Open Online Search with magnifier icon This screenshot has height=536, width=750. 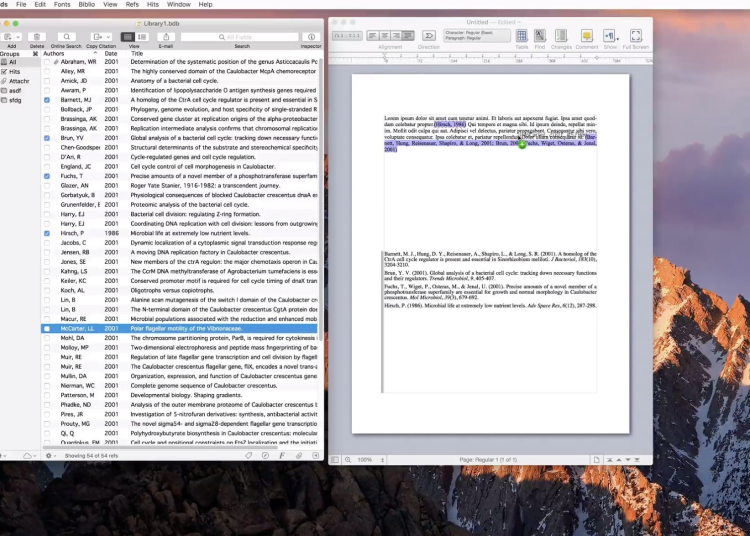click(x=66, y=37)
